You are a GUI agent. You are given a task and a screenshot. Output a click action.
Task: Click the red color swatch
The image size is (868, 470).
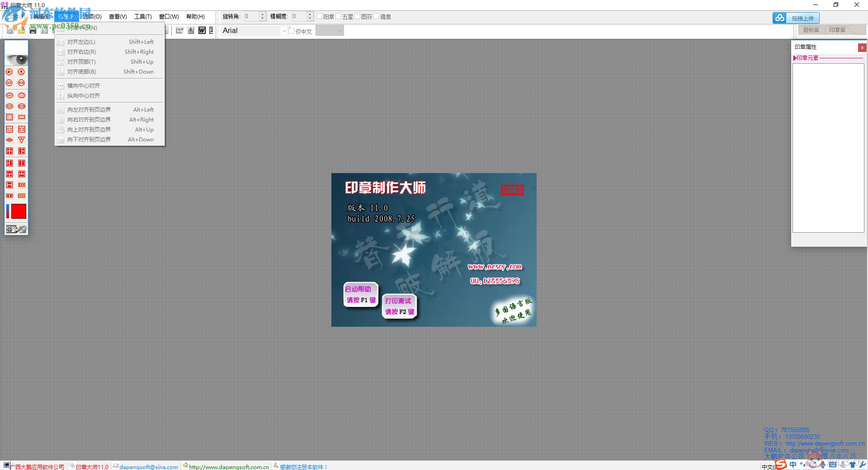(19, 211)
